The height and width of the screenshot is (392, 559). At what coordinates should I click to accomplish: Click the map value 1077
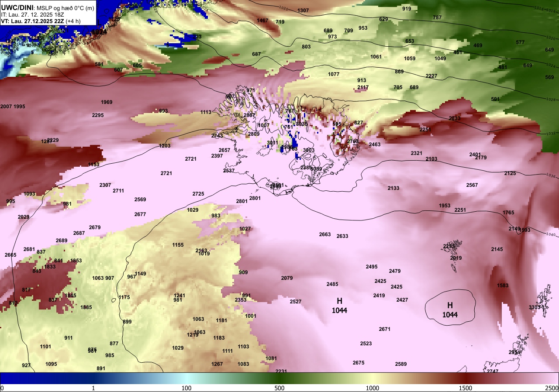[334, 74]
